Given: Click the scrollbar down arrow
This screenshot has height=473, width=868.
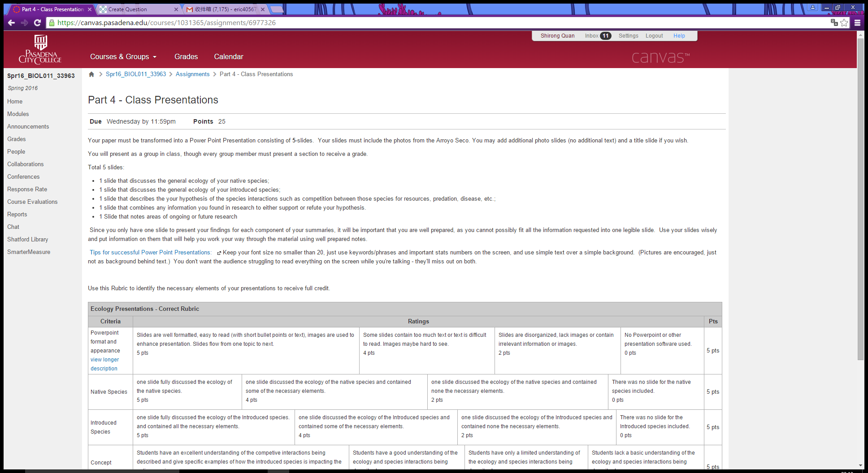Looking at the screenshot, I should [x=860, y=465].
